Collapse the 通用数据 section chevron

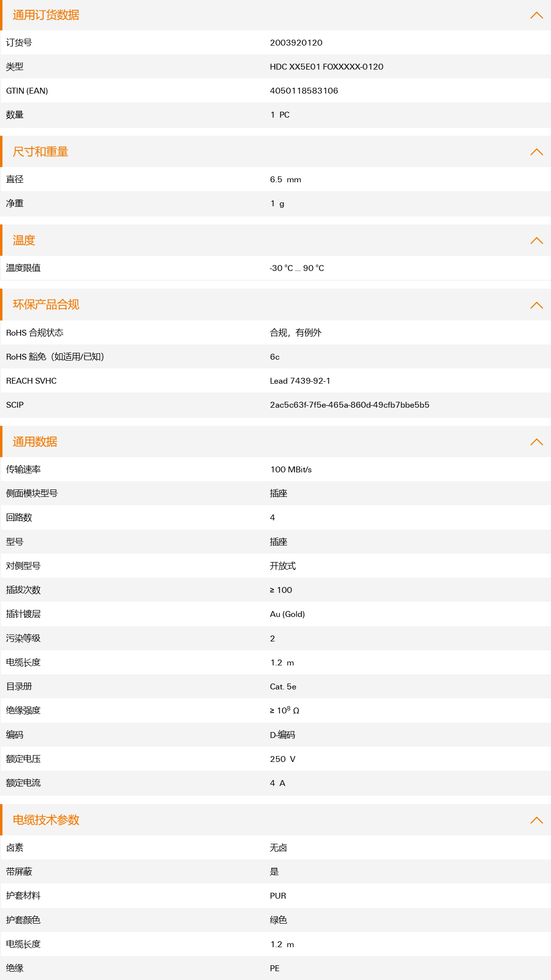(536, 442)
